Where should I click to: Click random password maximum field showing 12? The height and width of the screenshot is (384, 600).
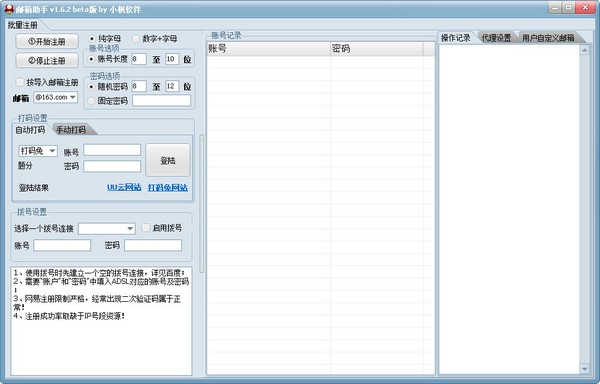click(x=172, y=86)
